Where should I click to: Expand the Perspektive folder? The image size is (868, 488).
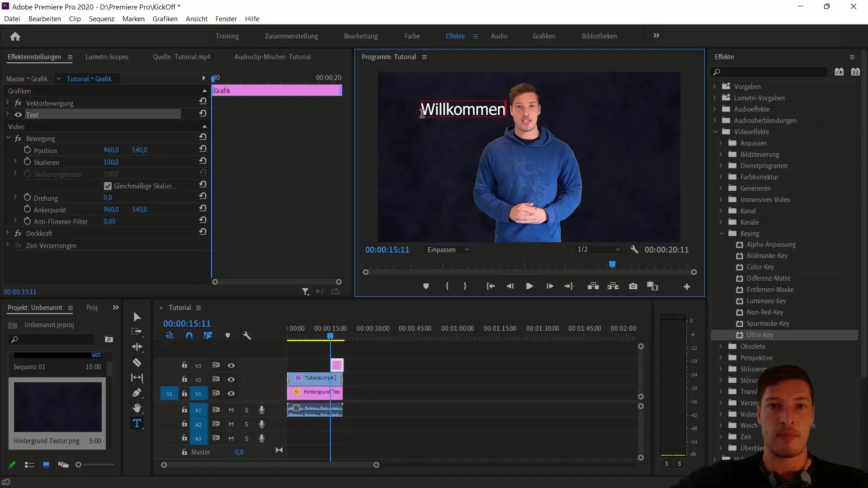[721, 357]
